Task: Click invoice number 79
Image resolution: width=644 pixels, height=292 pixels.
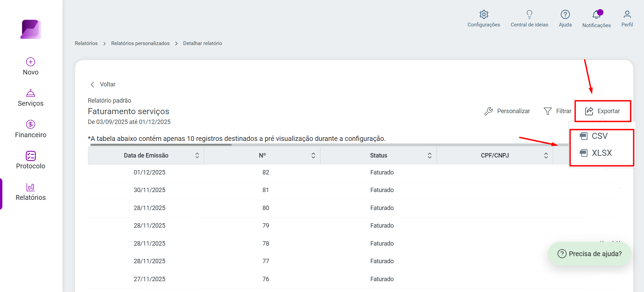Action: [266, 226]
